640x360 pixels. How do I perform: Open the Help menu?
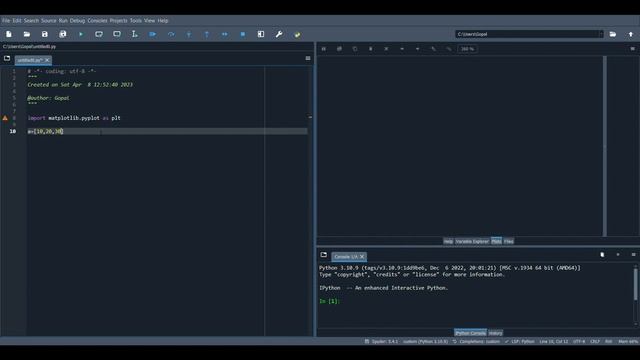[x=163, y=20]
